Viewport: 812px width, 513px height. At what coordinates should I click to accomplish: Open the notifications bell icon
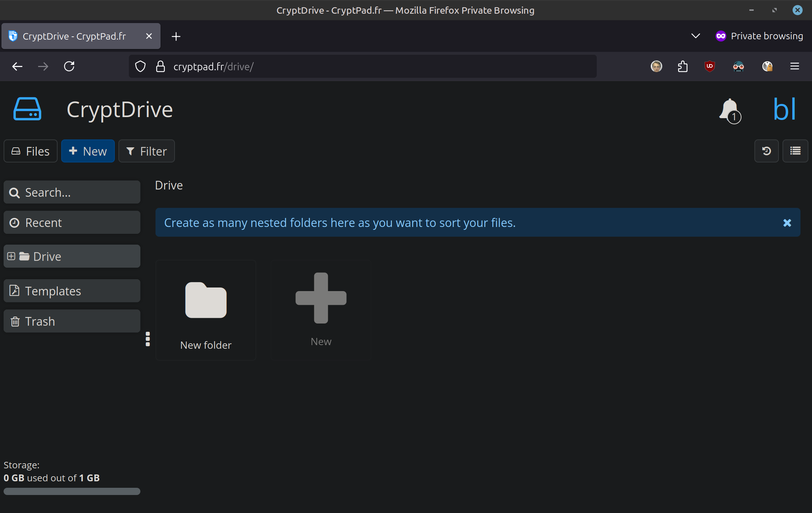(x=730, y=110)
